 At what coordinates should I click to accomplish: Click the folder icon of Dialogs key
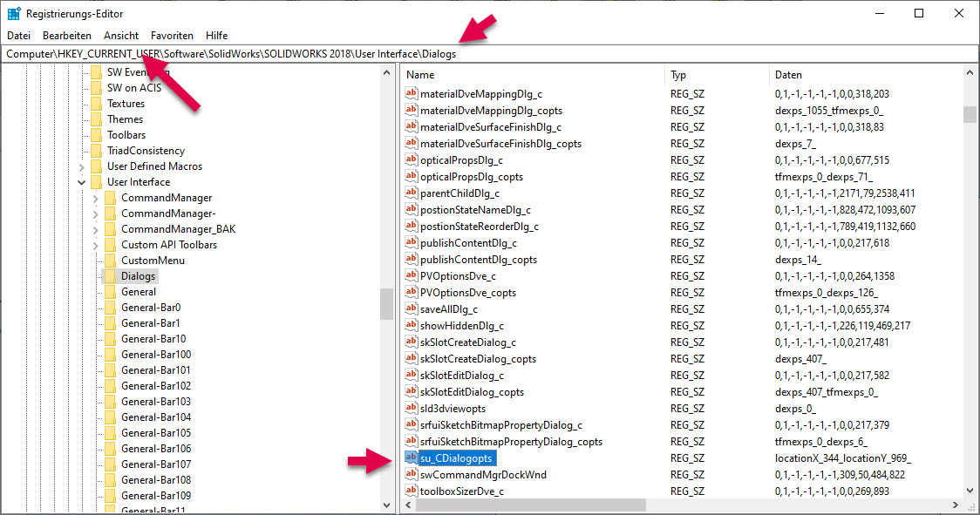[x=110, y=276]
